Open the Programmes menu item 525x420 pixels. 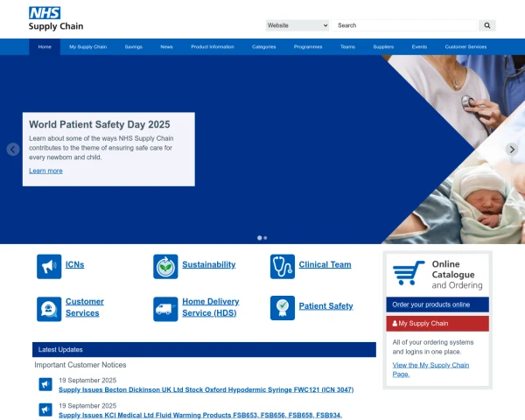308,47
